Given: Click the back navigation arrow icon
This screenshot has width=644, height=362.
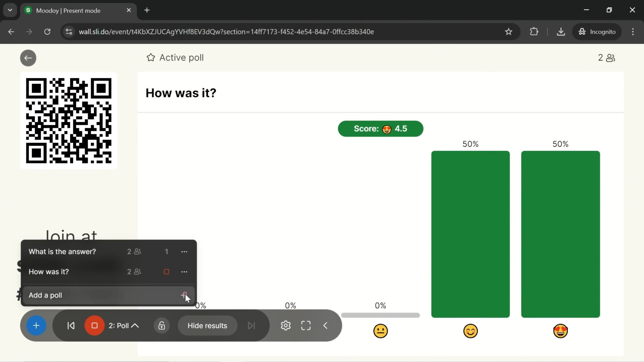Looking at the screenshot, I should pyautogui.click(x=28, y=58).
